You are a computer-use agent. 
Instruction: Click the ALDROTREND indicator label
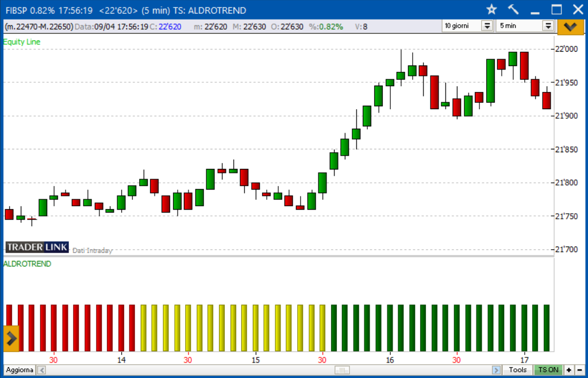point(27,264)
